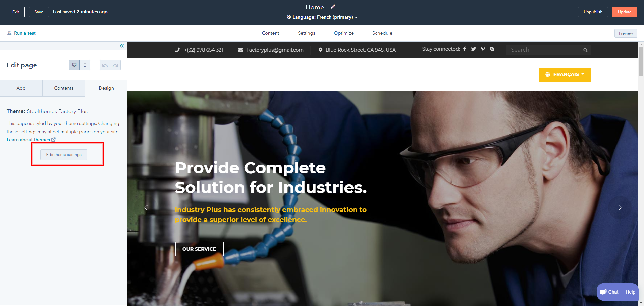Open the Facebook icon in header
Image resolution: width=644 pixels, height=306 pixels.
pyautogui.click(x=465, y=49)
